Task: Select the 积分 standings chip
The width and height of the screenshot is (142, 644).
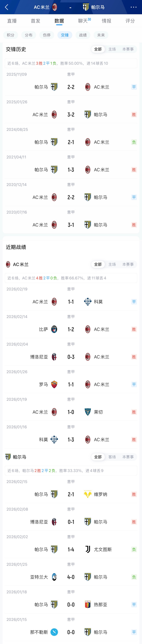Action: click(11, 35)
